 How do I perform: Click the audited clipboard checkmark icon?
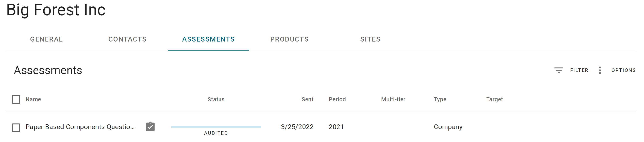[150, 127]
